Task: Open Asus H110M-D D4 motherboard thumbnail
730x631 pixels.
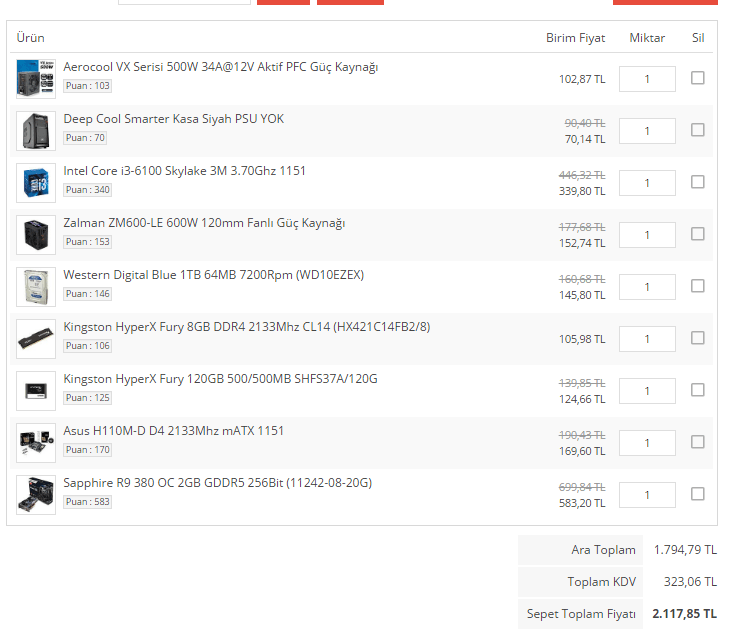Action: pos(36,443)
